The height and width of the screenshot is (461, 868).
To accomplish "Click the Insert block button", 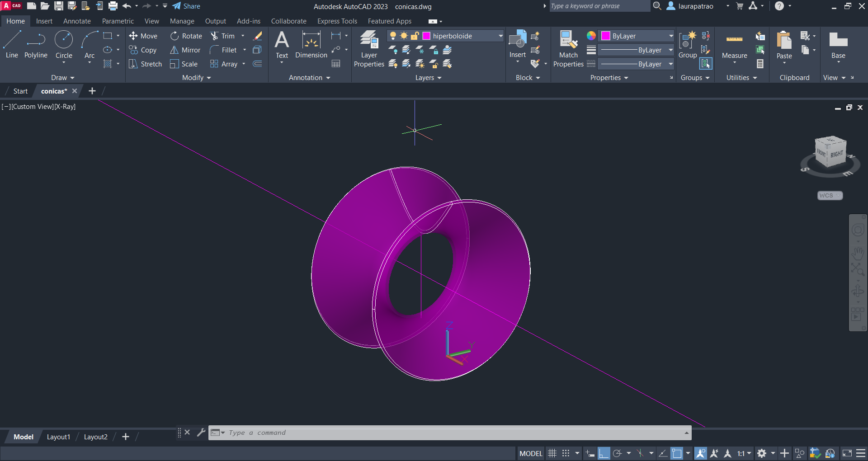I will coord(518,45).
